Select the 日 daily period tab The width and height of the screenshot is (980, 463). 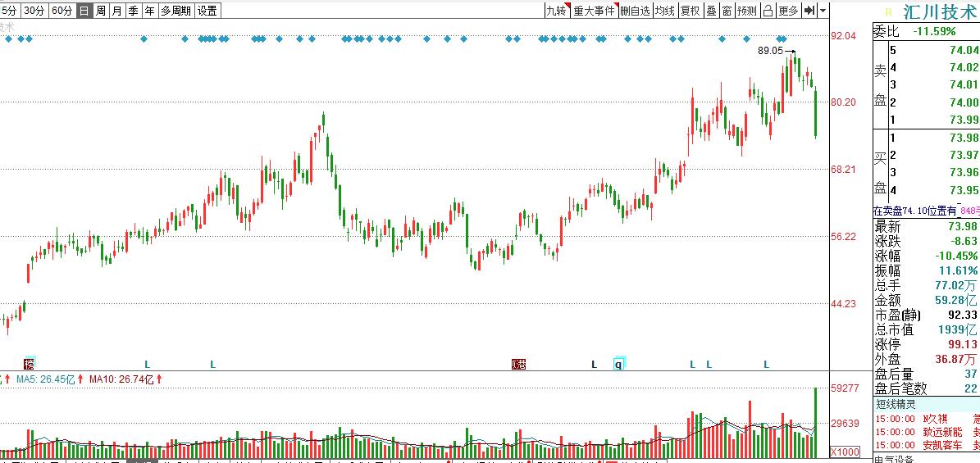pos(84,10)
